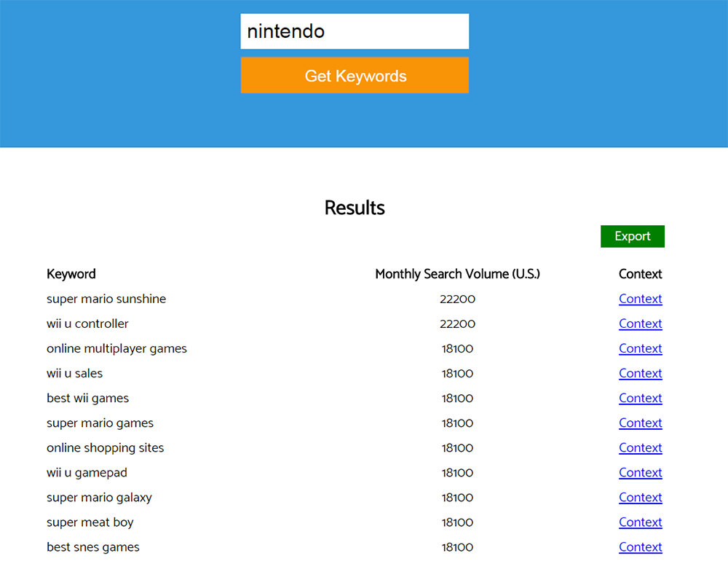This screenshot has width=728, height=561.
Task: Open Context link for best wii games
Action: tap(640, 399)
